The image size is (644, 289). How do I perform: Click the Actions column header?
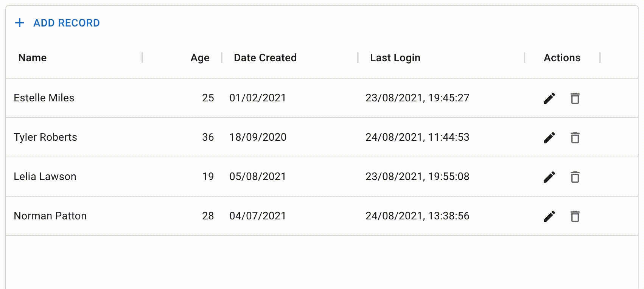tap(562, 58)
